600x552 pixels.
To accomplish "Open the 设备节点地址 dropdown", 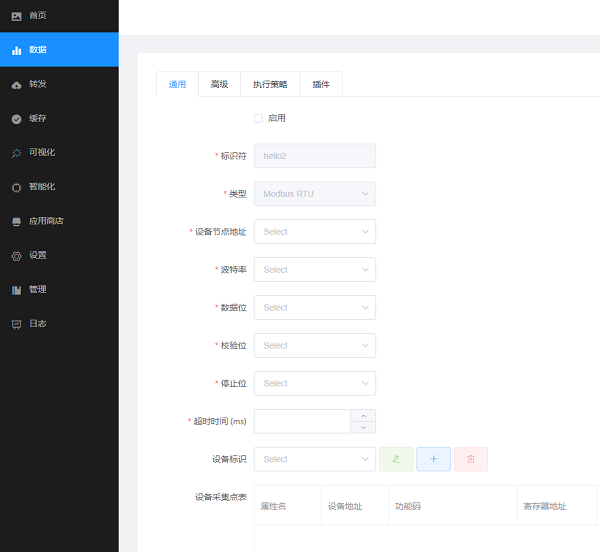I will tap(314, 232).
